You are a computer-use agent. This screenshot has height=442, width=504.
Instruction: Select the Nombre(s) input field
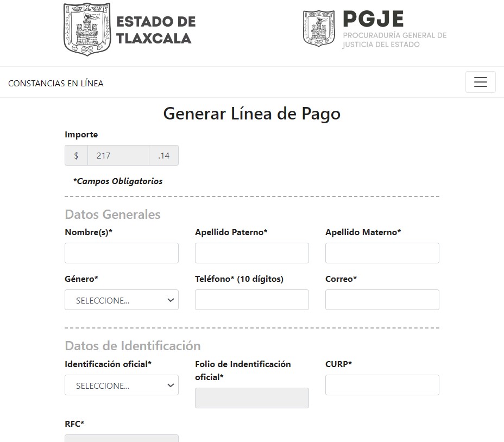(121, 252)
